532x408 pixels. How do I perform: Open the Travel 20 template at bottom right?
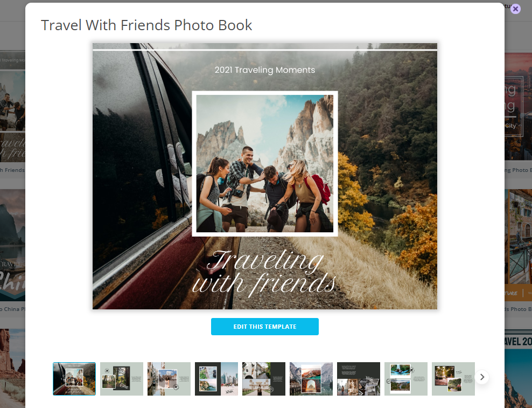click(519, 366)
